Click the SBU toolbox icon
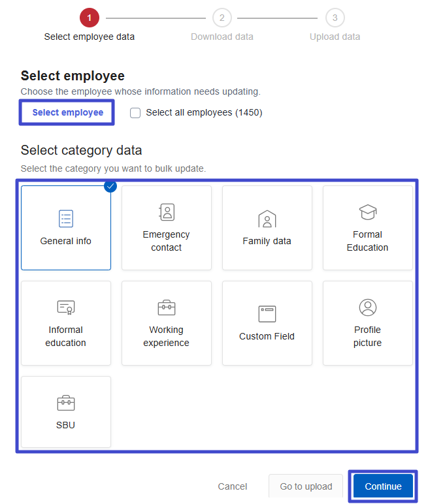The height and width of the screenshot is (504, 428). [66, 403]
